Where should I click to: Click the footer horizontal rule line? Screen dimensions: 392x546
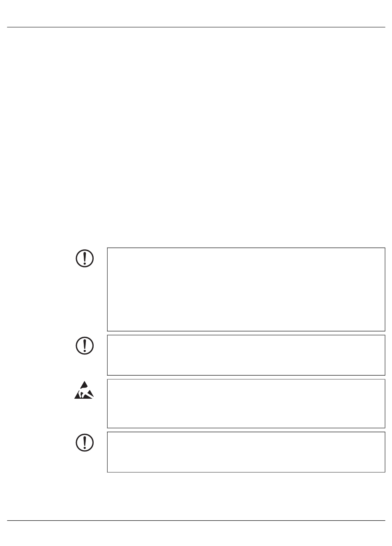point(196,521)
